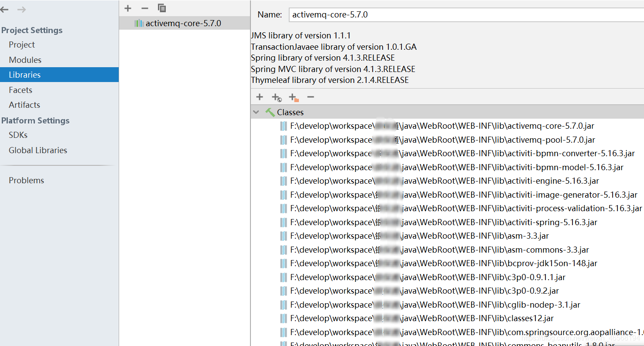
Task: Click jar icon of activemq-core-5.7.0.jar
Action: 284,126
